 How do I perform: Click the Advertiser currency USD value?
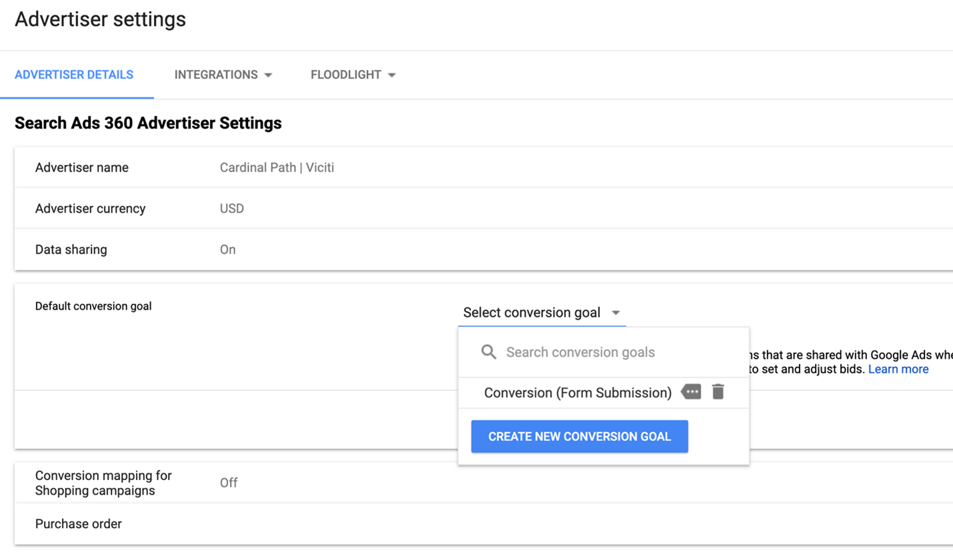tap(231, 208)
